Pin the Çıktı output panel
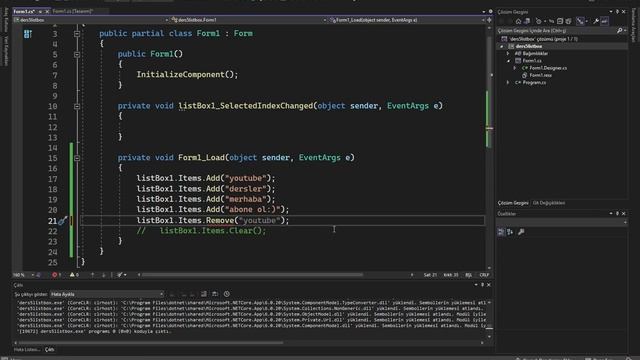Image resolution: width=640 pixels, height=360 pixels. (x=482, y=285)
